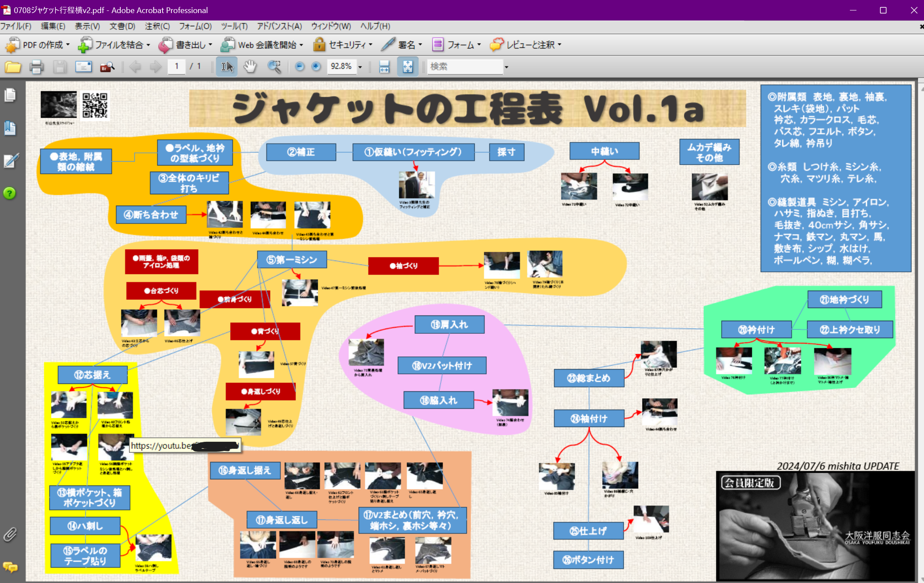Toggle the Fit Width view button
Screen dimensions: 924x583
click(x=384, y=67)
